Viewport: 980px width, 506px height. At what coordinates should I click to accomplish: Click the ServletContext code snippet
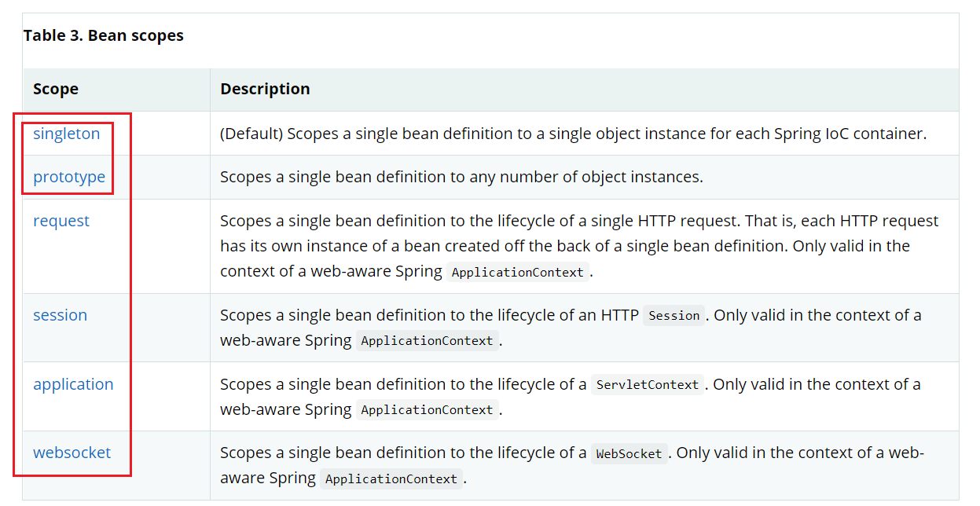coord(647,385)
